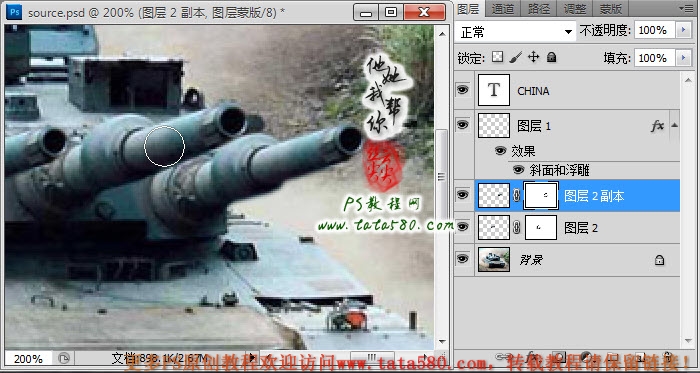Open the 不透明度 opacity slider arrow

click(683, 30)
